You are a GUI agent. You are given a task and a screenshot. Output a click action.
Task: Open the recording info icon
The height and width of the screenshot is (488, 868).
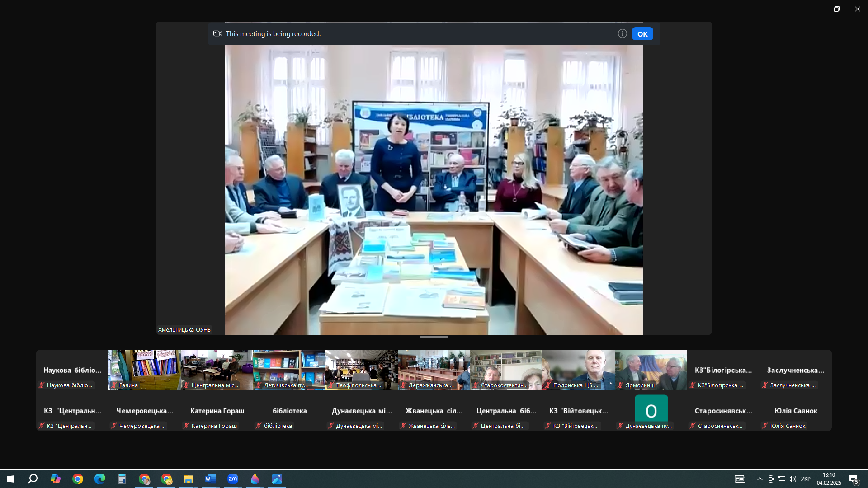622,33
